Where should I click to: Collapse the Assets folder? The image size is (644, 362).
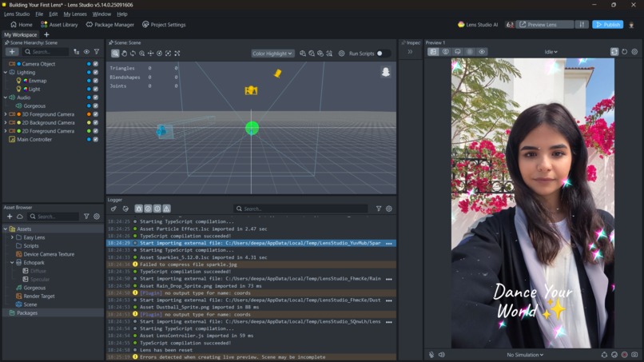click(6, 229)
